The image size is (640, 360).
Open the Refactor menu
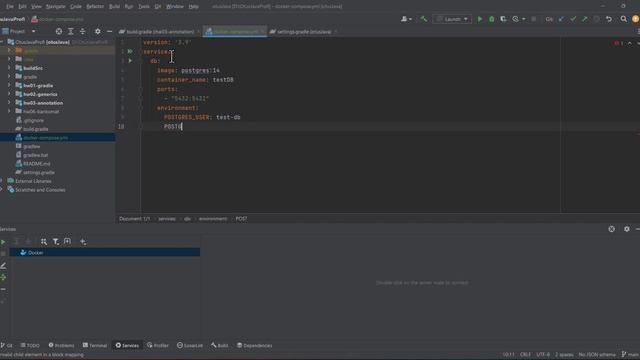click(95, 6)
